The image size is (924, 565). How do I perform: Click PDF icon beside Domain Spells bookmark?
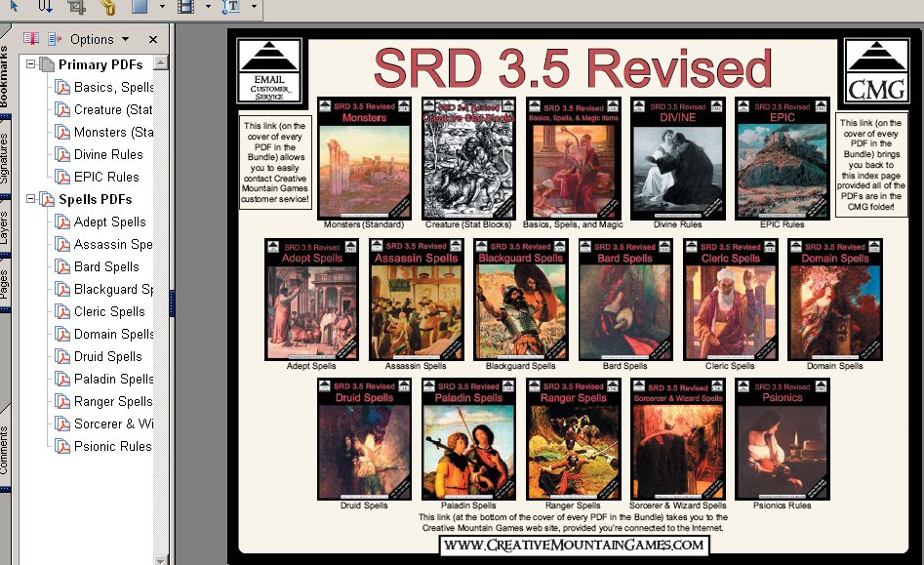coord(61,334)
